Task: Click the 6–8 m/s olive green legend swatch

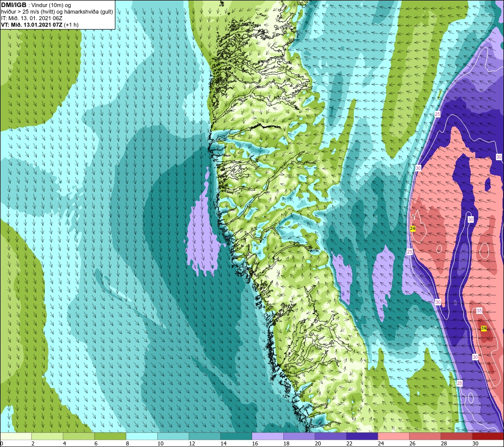Action: tap(110, 436)
